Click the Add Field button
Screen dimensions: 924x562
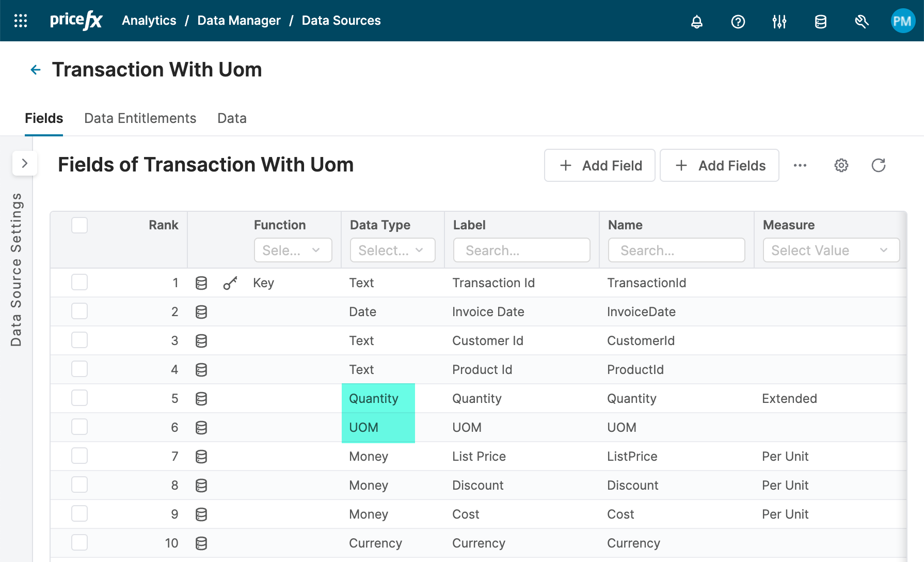pyautogui.click(x=599, y=165)
